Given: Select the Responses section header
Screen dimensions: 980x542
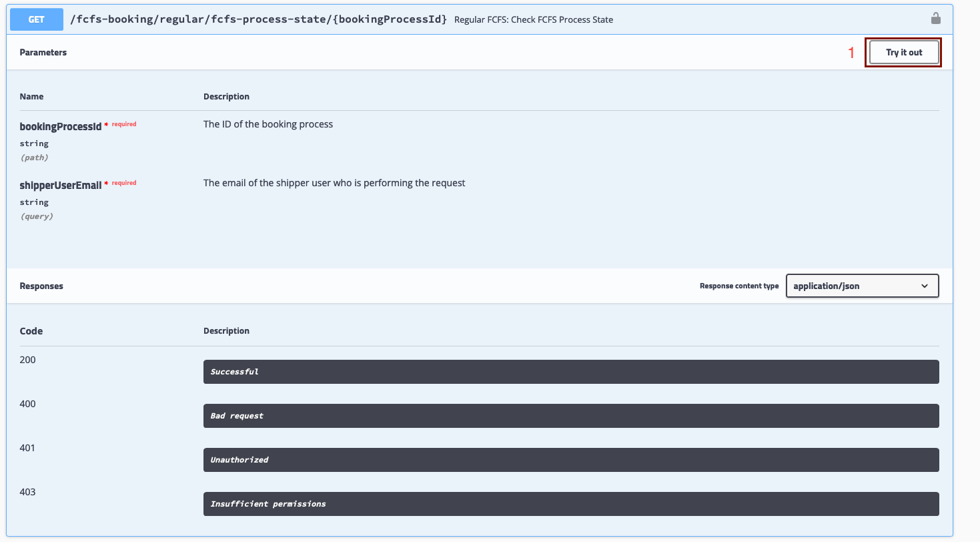Looking at the screenshot, I should click(x=41, y=286).
